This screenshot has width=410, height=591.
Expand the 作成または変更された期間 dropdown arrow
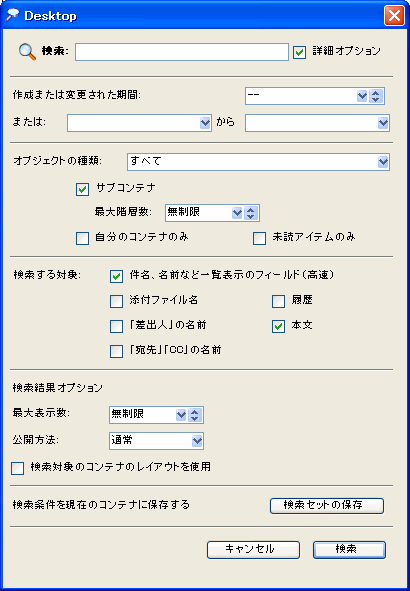click(362, 96)
